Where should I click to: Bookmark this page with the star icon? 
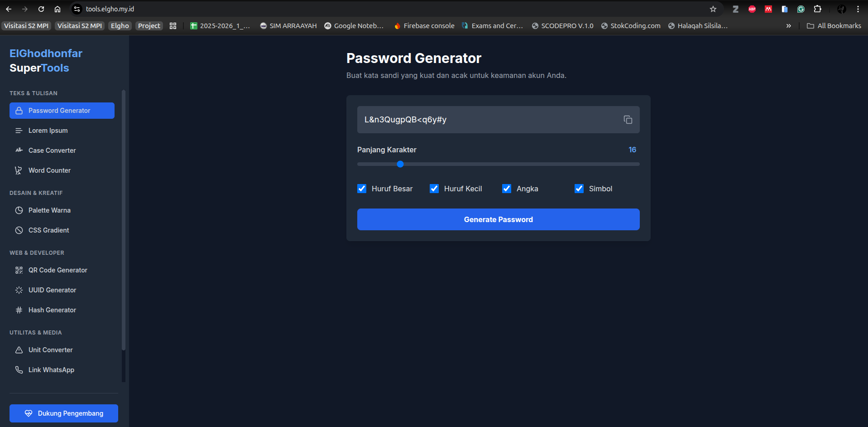[713, 9]
